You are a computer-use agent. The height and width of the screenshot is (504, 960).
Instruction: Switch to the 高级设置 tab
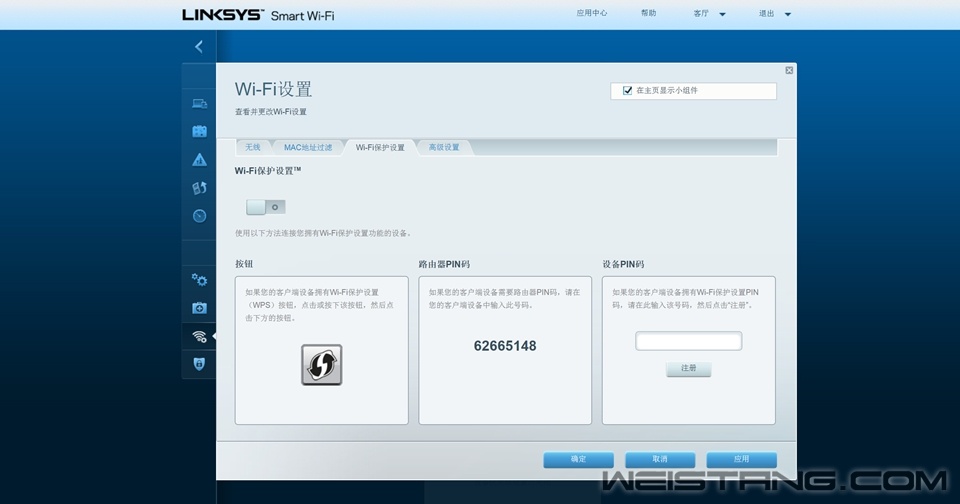pyautogui.click(x=444, y=147)
